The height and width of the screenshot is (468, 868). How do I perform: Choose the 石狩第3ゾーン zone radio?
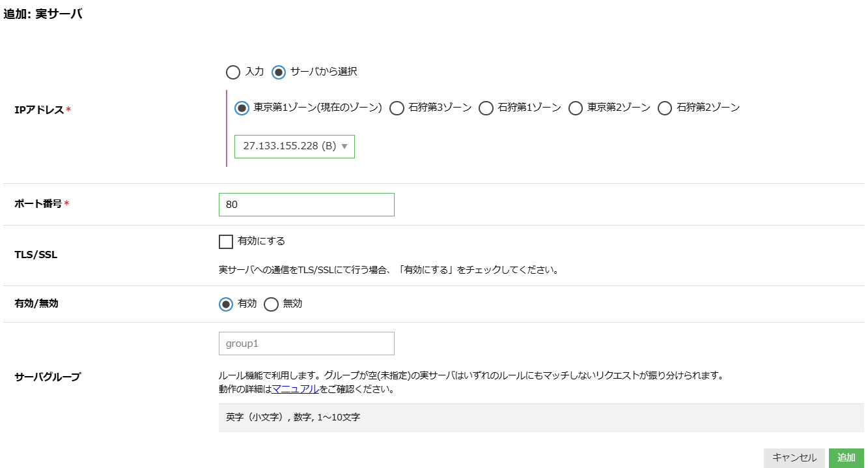(x=397, y=108)
